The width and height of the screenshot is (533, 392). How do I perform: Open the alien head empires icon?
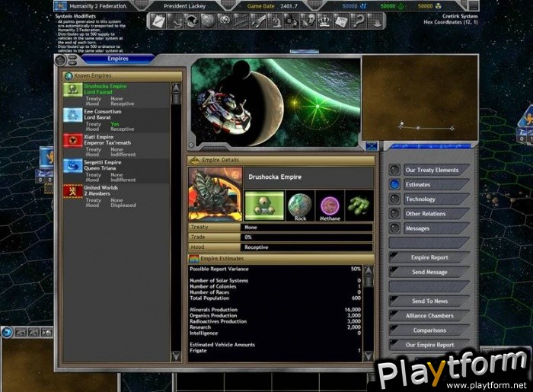(x=308, y=21)
